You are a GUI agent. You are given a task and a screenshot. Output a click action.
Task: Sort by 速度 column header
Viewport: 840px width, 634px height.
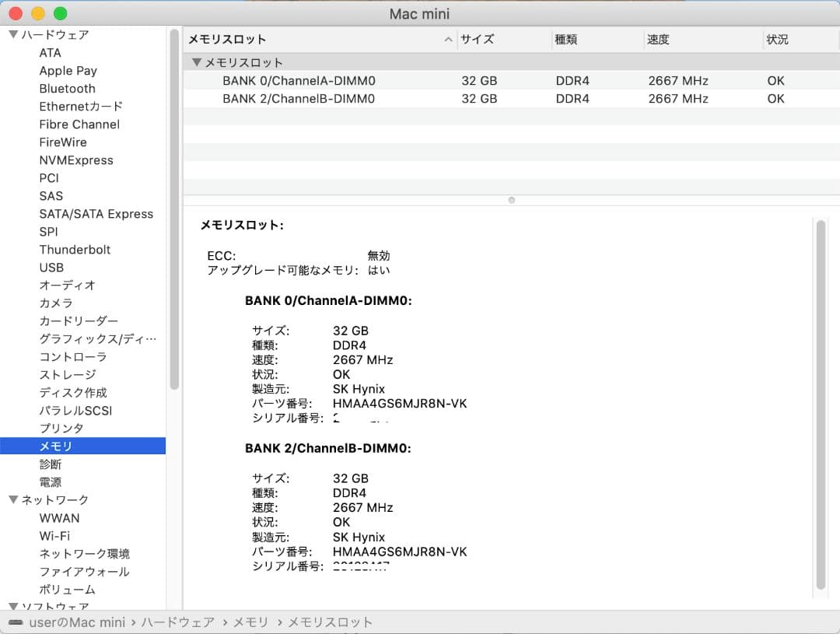click(658, 40)
